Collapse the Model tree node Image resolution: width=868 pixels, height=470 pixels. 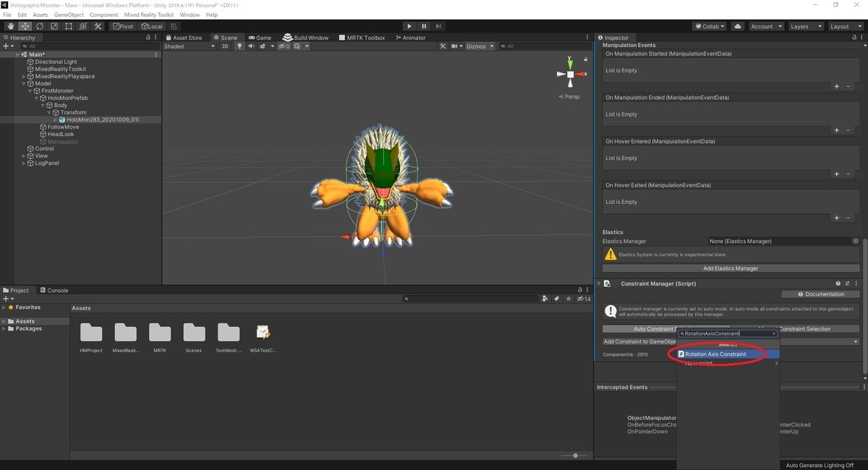point(24,84)
